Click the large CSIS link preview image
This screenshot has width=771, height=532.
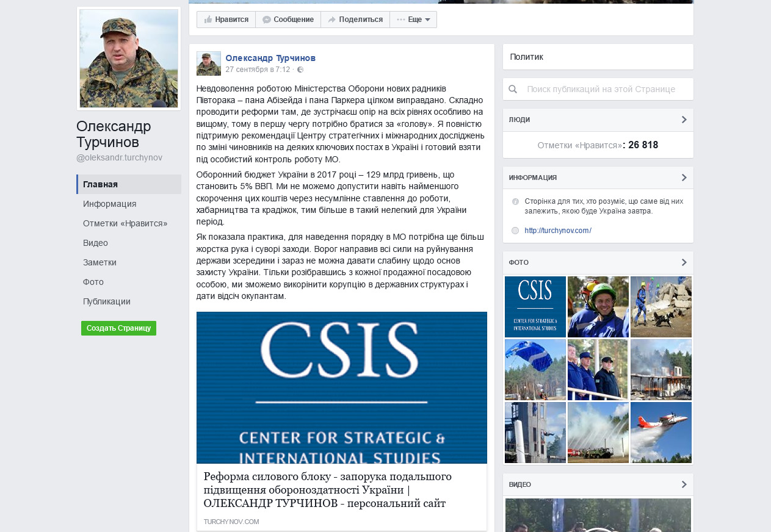coord(342,388)
